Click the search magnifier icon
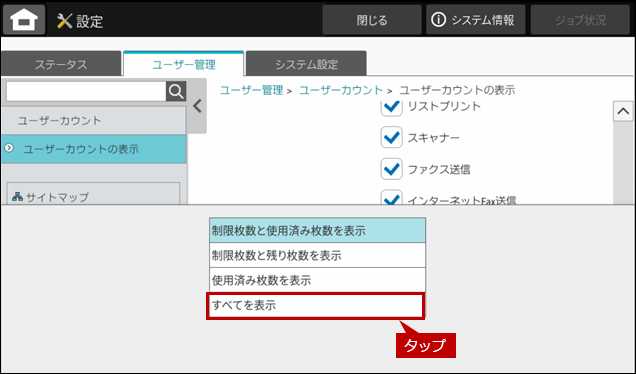Image resolution: width=636 pixels, height=374 pixels. click(176, 91)
